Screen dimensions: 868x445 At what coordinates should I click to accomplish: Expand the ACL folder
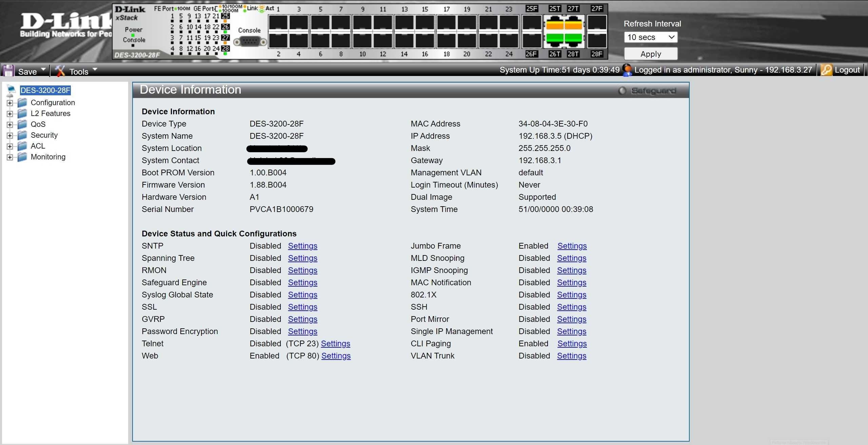[10, 146]
